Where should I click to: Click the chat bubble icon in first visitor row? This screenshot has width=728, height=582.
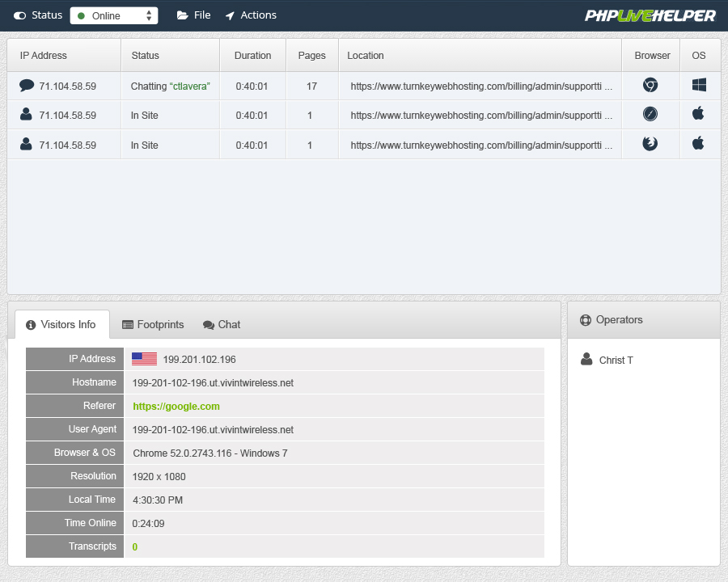[x=27, y=85]
